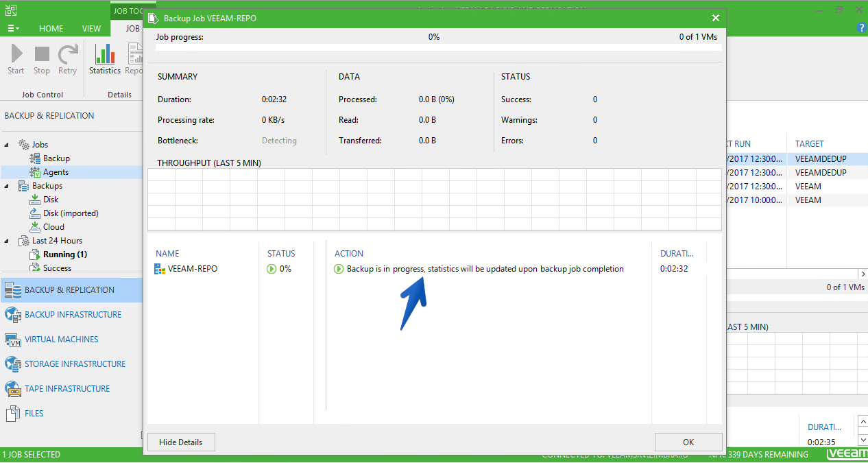The height and width of the screenshot is (463, 868).
Task: Select the Success item in the tree
Action: coord(58,268)
